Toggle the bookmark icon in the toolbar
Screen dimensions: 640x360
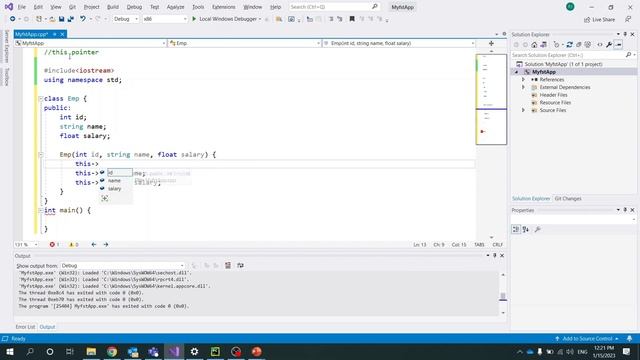click(x=352, y=19)
